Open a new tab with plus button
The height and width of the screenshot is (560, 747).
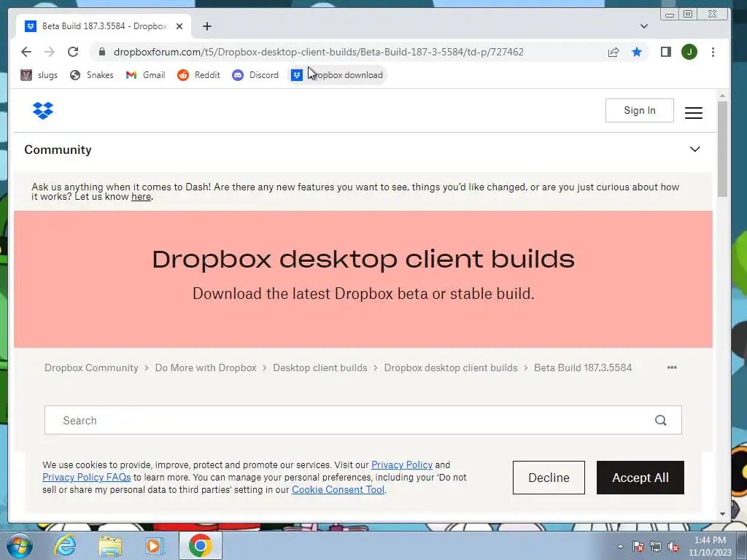click(206, 26)
